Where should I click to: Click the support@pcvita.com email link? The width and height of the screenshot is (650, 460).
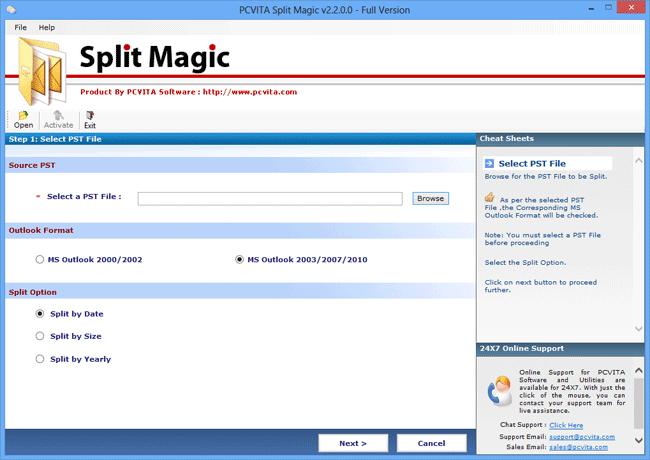(x=582, y=437)
